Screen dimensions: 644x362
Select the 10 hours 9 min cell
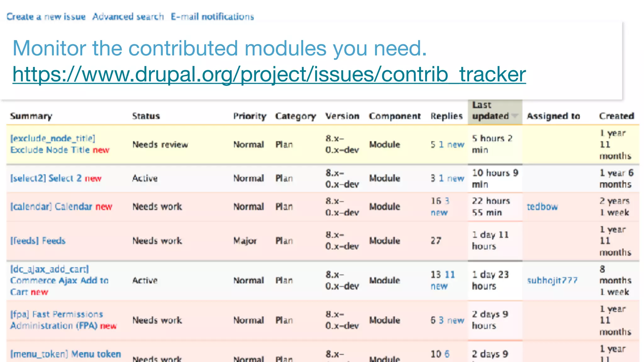[x=495, y=178]
